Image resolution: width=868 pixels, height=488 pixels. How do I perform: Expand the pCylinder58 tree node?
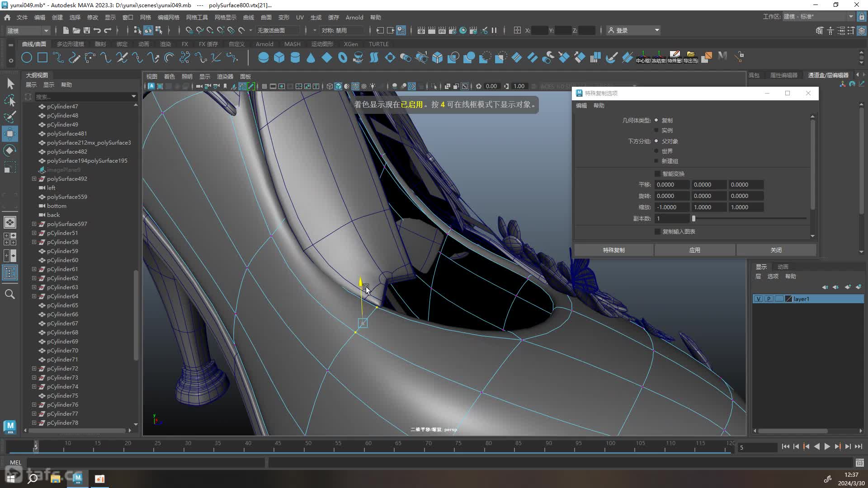[x=34, y=242]
